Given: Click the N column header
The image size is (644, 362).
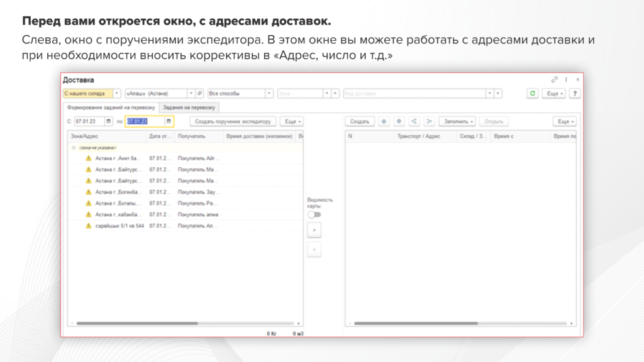Looking at the screenshot, I should coord(370,136).
